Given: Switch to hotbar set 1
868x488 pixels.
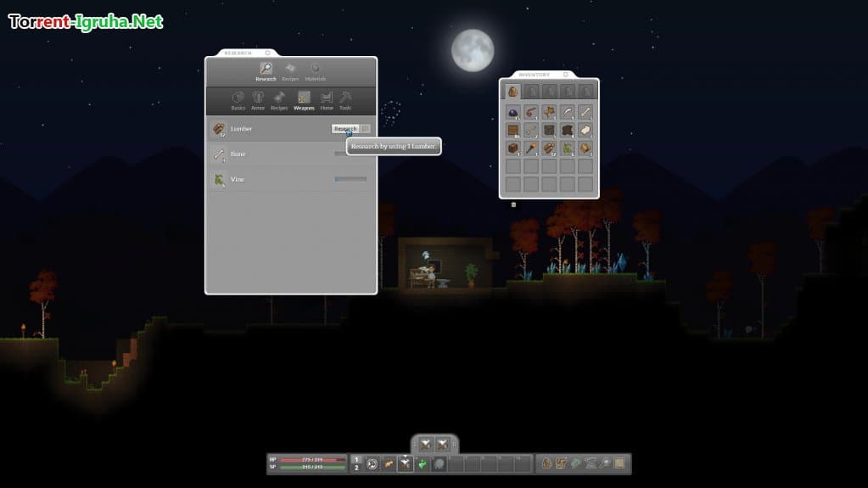Looking at the screenshot, I should tap(356, 459).
